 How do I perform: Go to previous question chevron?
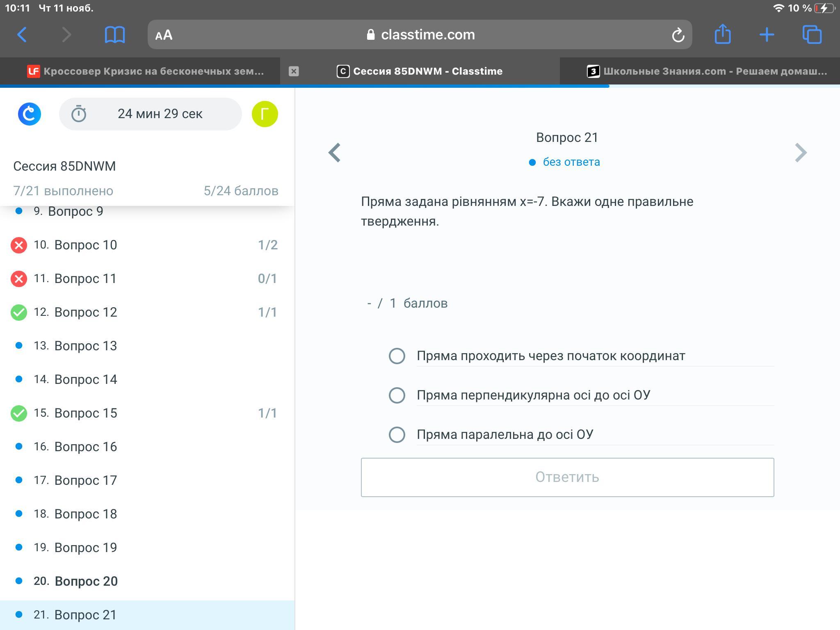[x=335, y=153]
